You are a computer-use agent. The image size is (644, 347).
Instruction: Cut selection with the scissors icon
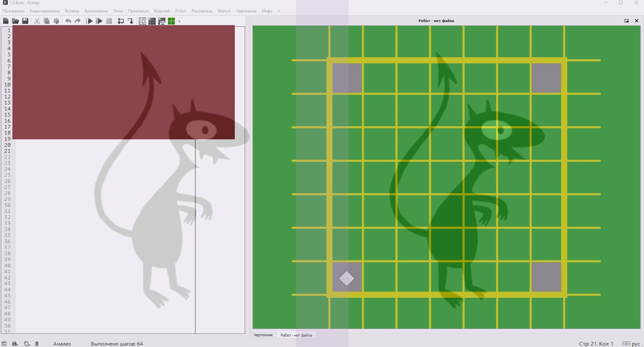37,21
